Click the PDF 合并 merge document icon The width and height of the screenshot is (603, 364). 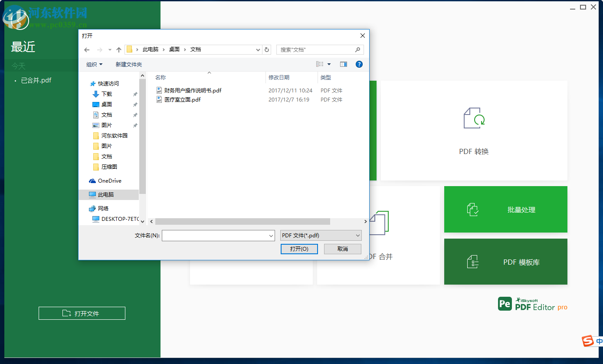click(x=378, y=223)
